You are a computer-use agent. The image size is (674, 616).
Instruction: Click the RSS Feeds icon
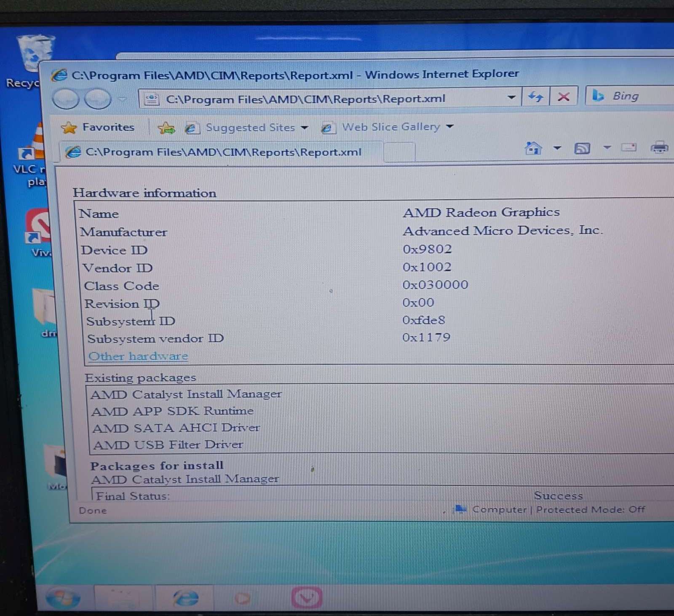click(x=582, y=148)
